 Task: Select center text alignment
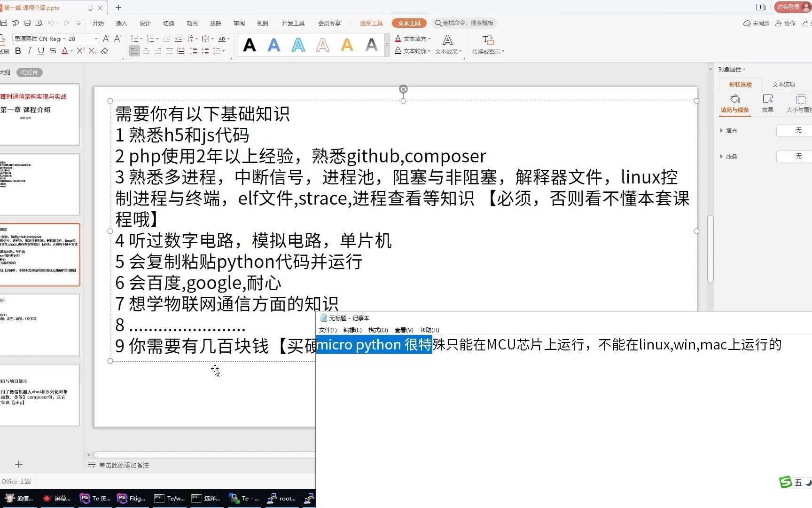pyautogui.click(x=146, y=51)
